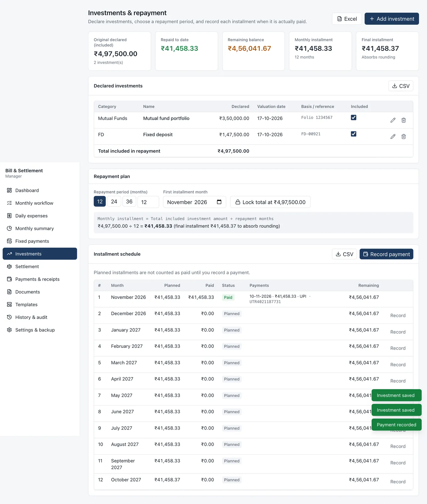Select 12 months repayment period

(100, 201)
